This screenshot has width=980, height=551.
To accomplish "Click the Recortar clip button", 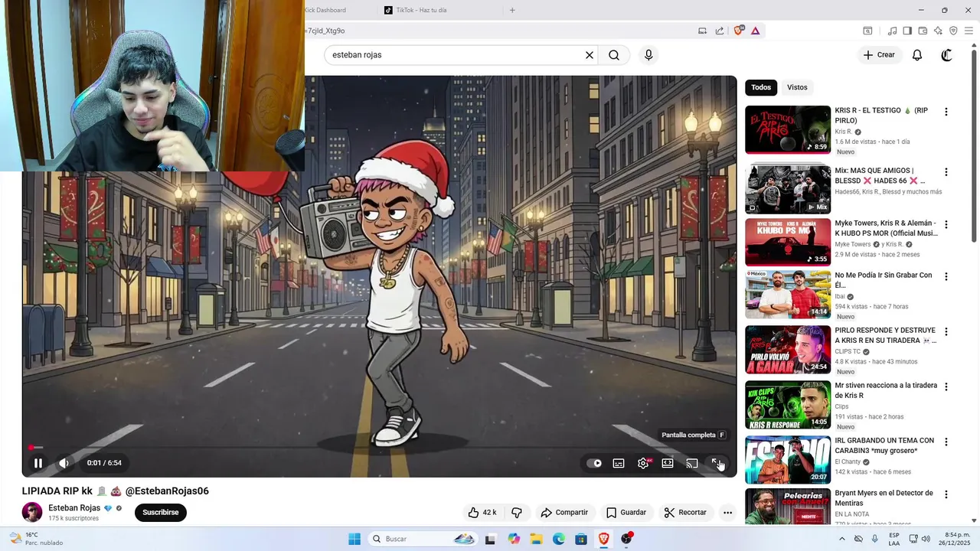I will point(685,513).
